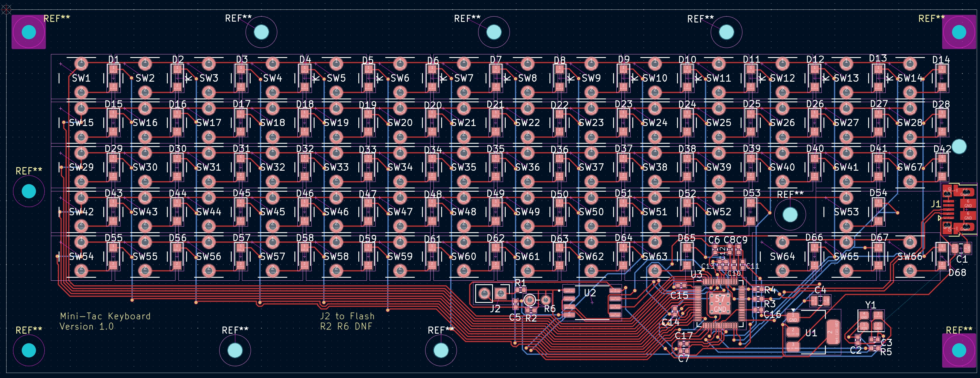Click the "R2 R6 DNF" silkscreen note

click(x=346, y=326)
